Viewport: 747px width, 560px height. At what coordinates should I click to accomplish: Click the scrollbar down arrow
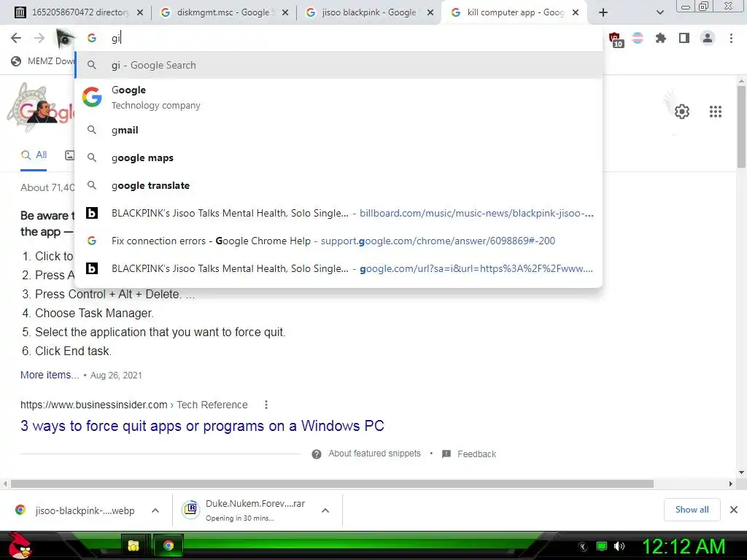tap(741, 472)
